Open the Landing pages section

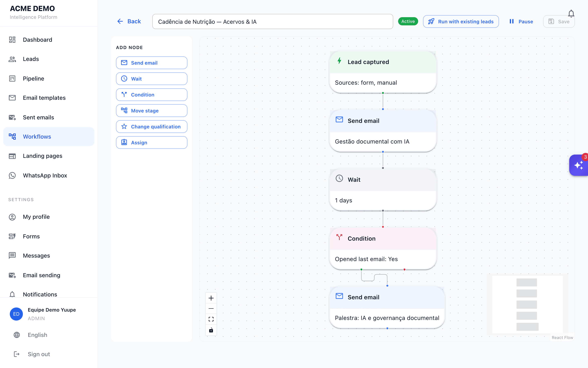pos(49,156)
